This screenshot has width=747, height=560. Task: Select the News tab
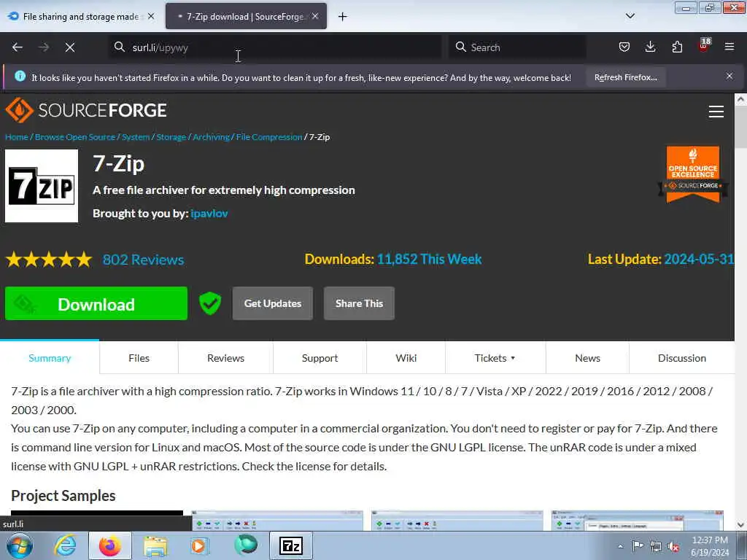[x=587, y=358]
